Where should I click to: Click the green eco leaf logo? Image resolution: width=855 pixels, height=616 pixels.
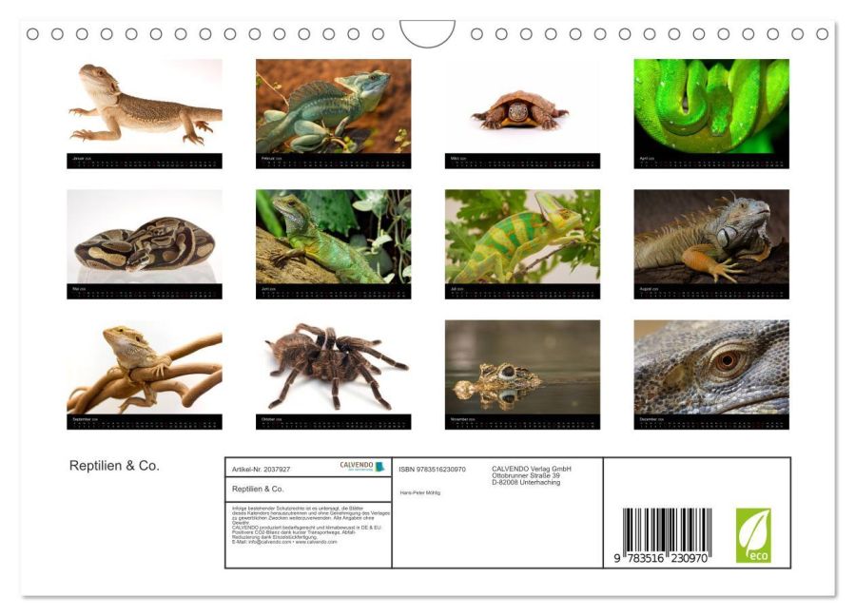coord(753,535)
